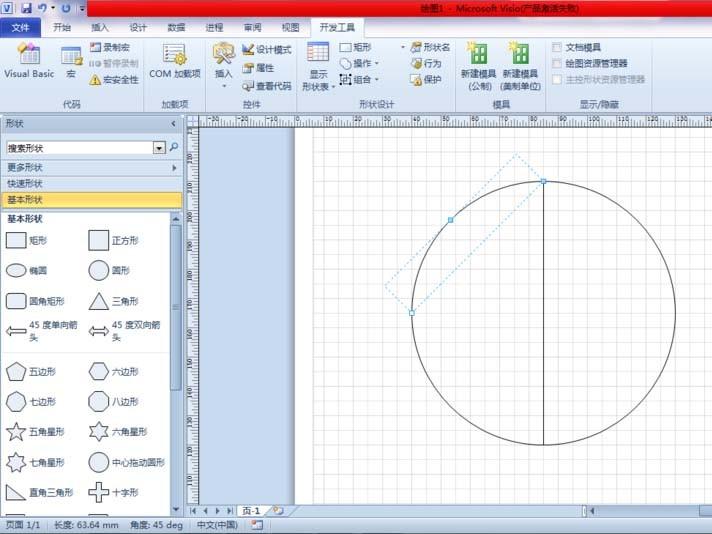Select the 45 degree double arrow shape
The height and width of the screenshot is (534, 712).
click(124, 331)
